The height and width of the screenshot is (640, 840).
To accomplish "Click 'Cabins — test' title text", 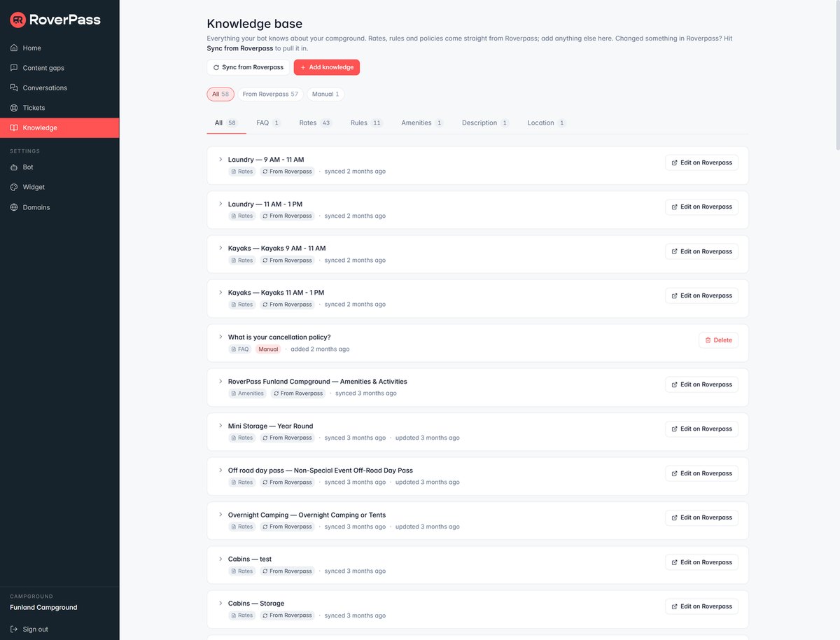I will click(250, 559).
